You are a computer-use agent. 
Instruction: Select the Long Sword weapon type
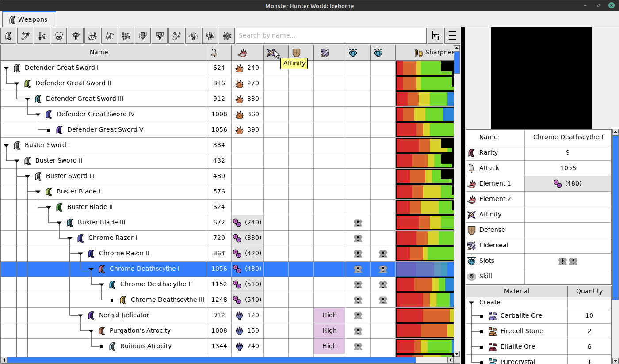coord(25,35)
